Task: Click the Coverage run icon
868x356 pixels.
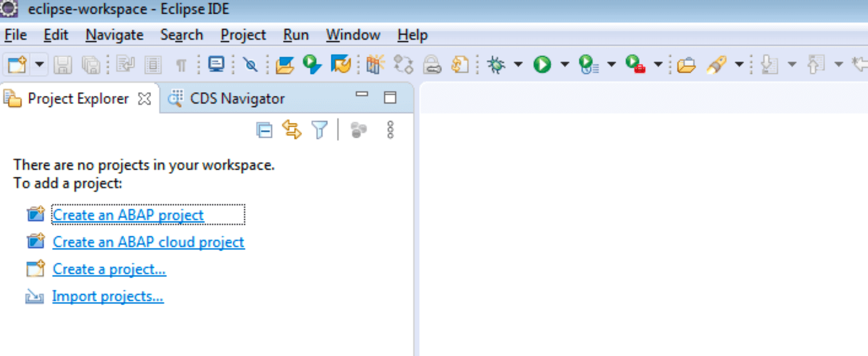Action: (x=589, y=65)
